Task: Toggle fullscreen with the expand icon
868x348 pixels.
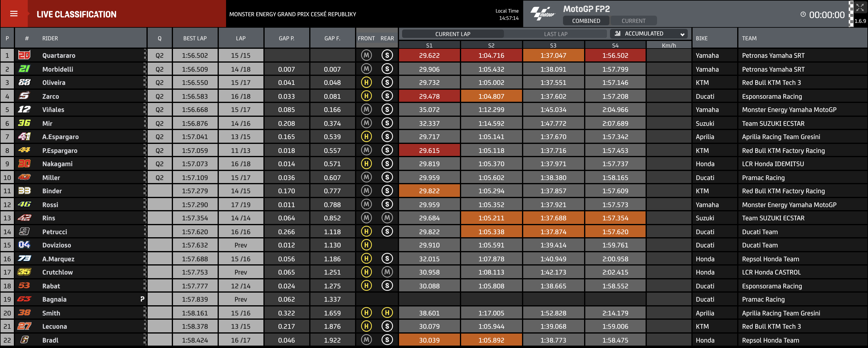Action: point(860,8)
